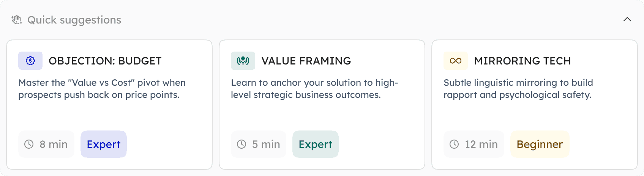The width and height of the screenshot is (644, 176).
Task: Click the 8 min duration chip
Action: pos(46,144)
